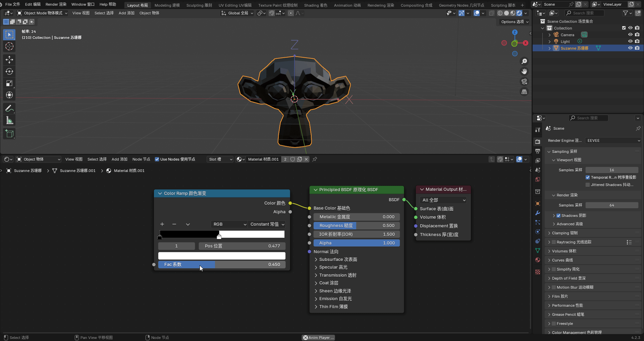
Task: Select the Measure tool
Action: 9,120
